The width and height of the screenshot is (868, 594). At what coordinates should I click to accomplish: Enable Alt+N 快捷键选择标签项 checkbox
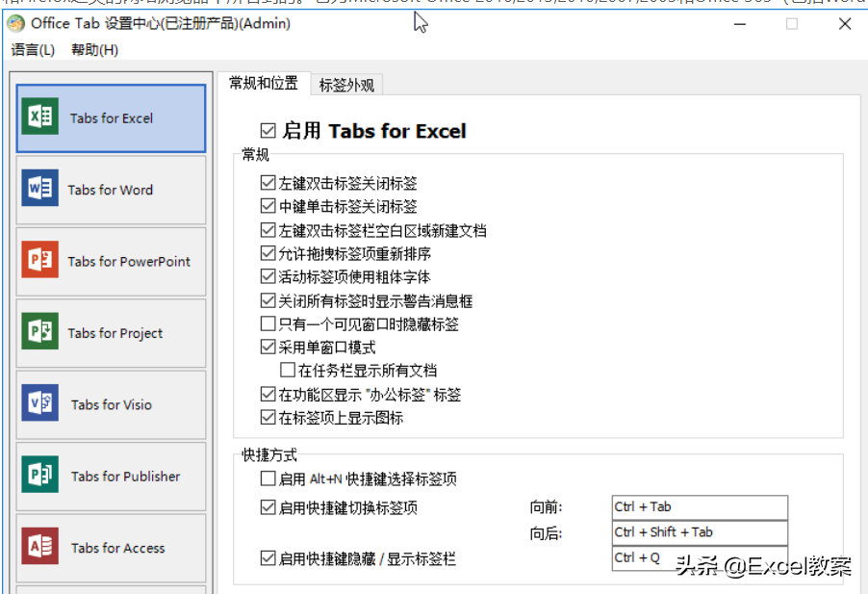pos(268,478)
